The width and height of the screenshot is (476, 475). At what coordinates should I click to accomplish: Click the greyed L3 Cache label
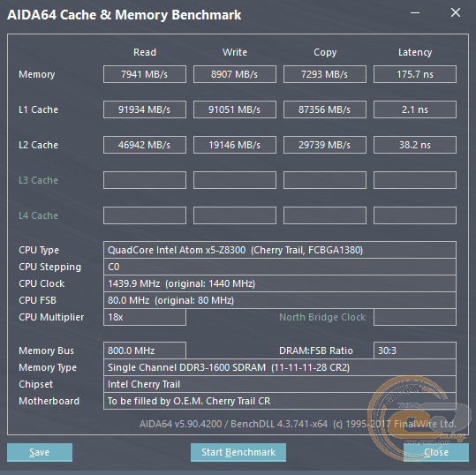(x=38, y=180)
